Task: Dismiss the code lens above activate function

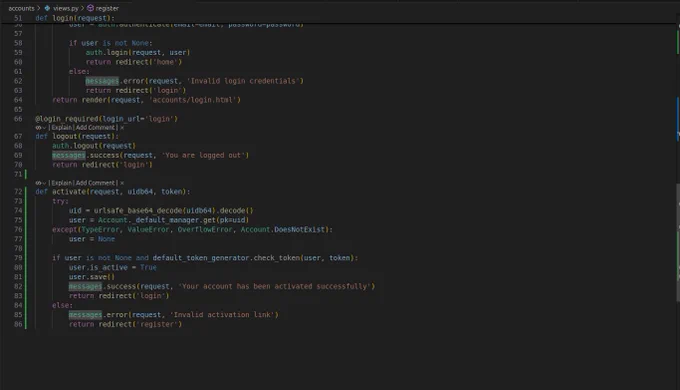Action: tap(122, 183)
